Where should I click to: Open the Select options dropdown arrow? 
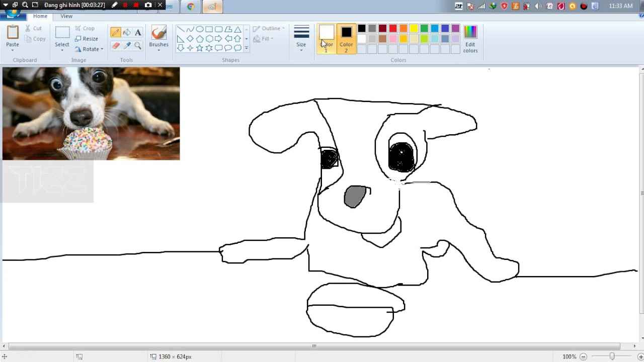[x=62, y=50]
